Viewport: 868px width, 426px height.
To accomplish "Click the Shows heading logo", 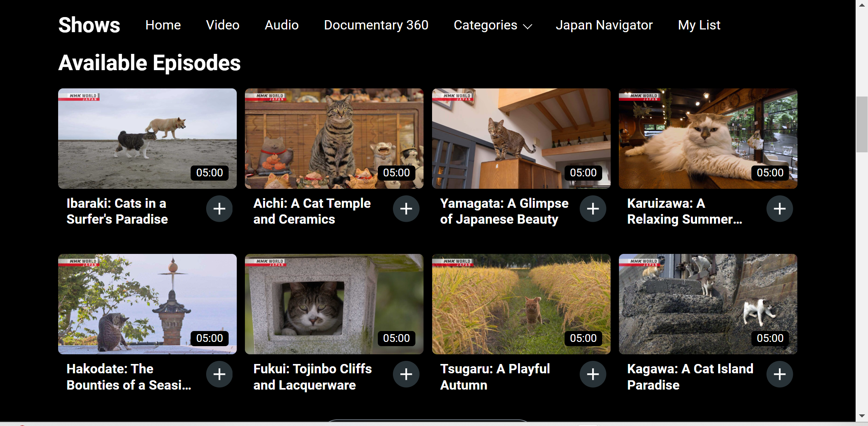I will pos(89,25).
